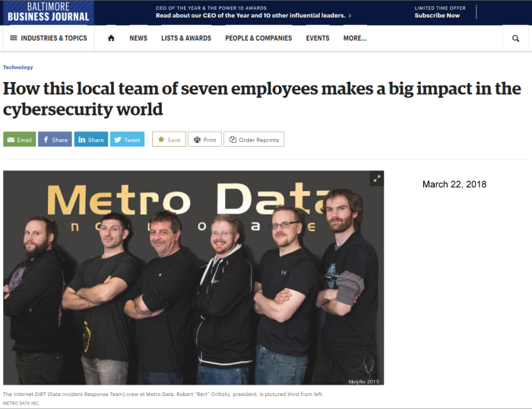Share article on Facebook
532x409 pixels.
[x=55, y=139]
